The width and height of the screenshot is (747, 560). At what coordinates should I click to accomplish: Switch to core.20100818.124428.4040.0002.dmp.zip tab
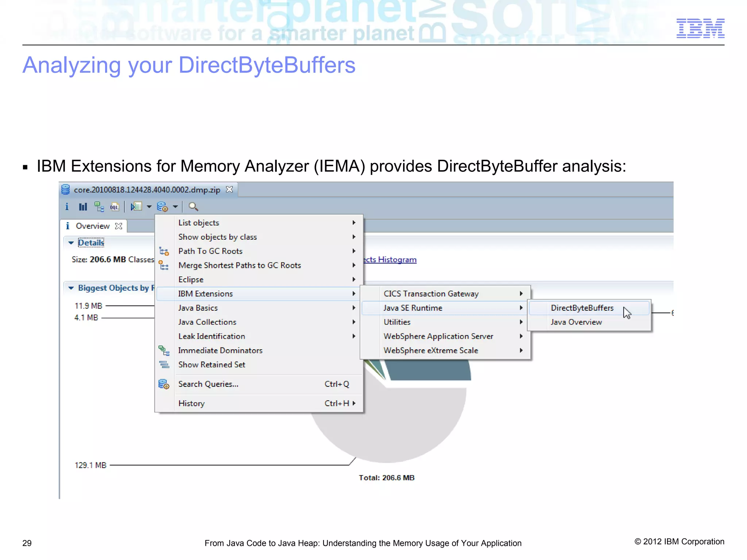click(x=147, y=190)
